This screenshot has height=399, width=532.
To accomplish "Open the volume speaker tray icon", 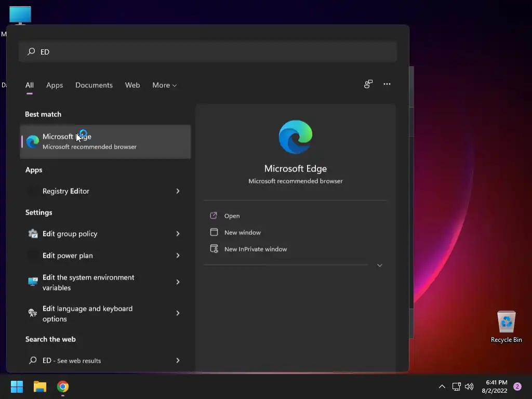I will click(469, 387).
